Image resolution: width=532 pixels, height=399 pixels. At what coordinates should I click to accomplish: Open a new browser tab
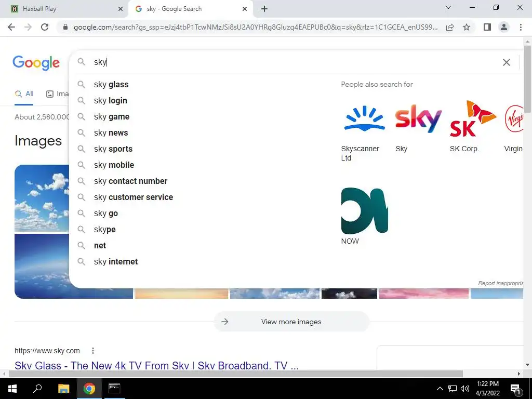coord(264,9)
